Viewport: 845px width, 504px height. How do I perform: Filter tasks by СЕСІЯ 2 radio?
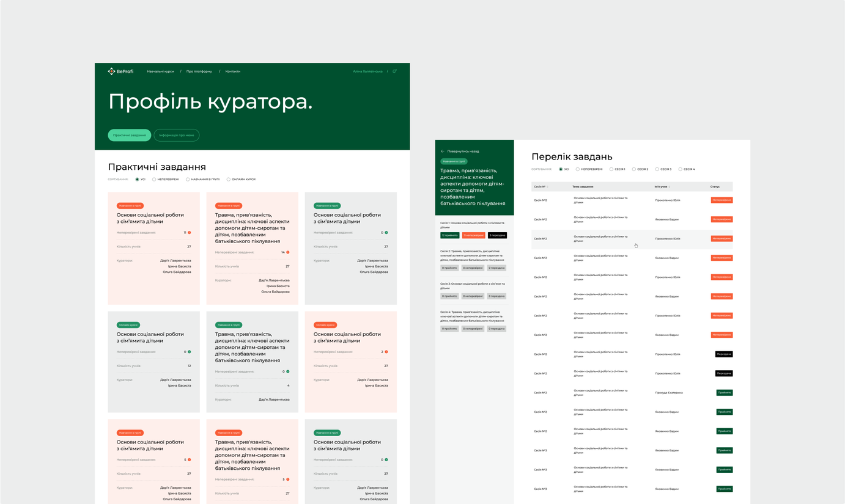[634, 169]
